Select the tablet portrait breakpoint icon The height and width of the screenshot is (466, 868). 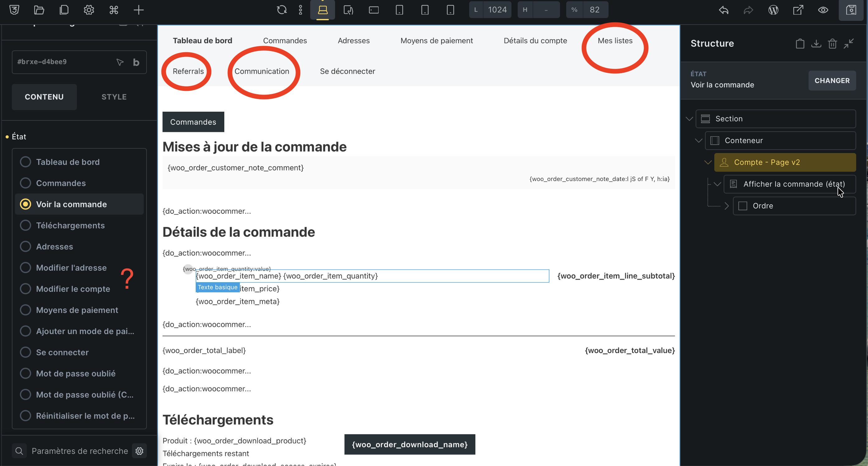pos(399,10)
